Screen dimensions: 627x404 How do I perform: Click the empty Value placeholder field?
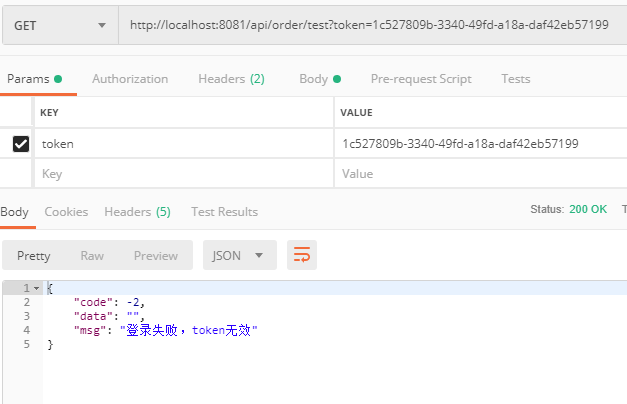[x=481, y=174]
